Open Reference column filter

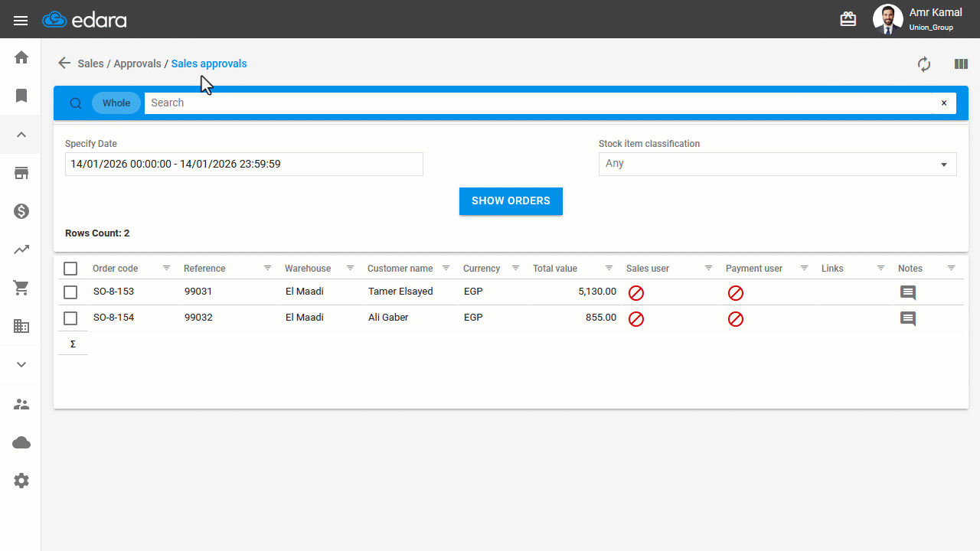(x=267, y=269)
